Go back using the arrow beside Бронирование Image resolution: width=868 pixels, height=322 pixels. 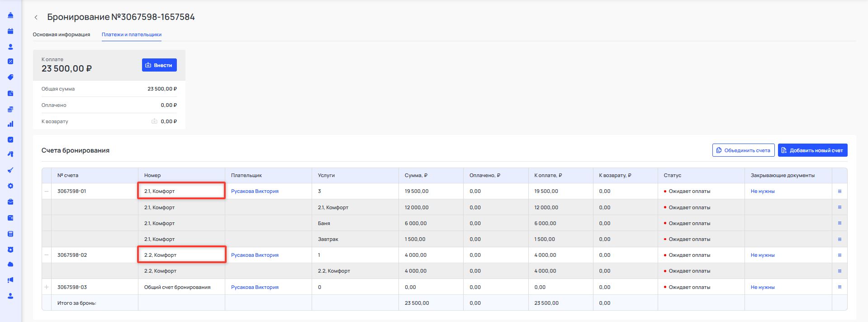point(36,17)
